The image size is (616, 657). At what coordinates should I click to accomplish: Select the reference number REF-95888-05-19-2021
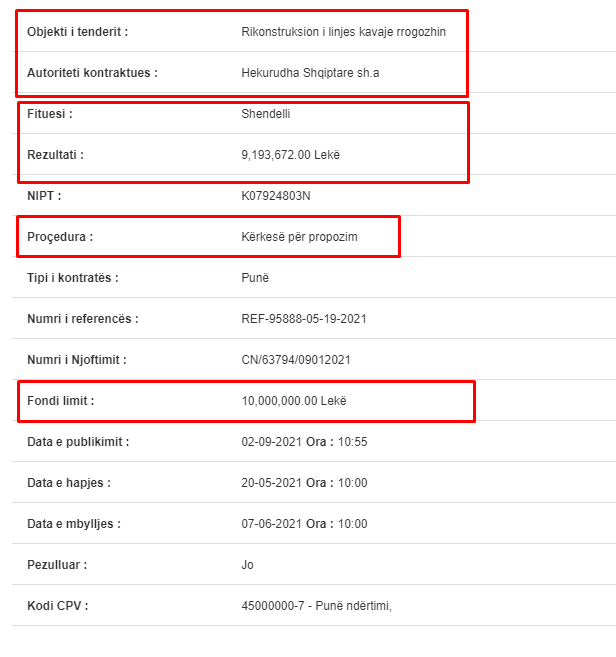[x=304, y=319]
